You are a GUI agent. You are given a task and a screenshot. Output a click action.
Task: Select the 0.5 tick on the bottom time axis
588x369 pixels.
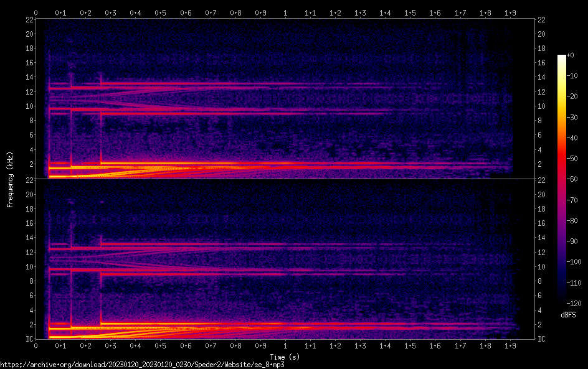coord(161,345)
